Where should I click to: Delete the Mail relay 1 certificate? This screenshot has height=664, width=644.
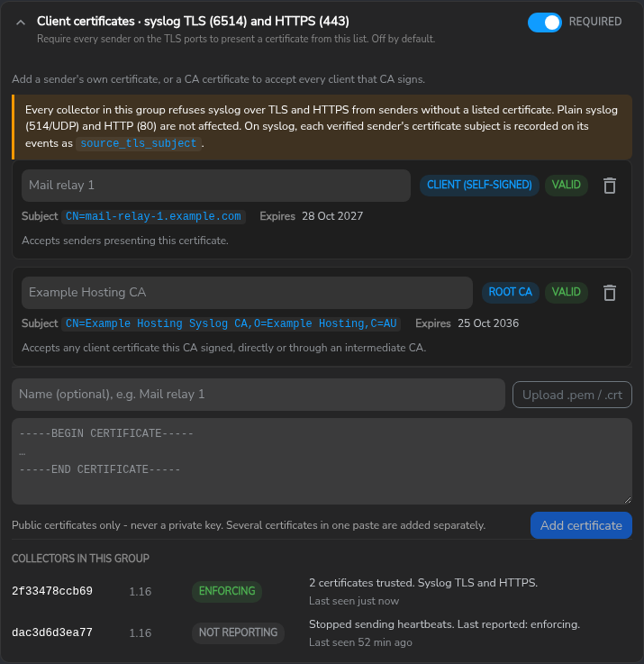[x=609, y=186]
